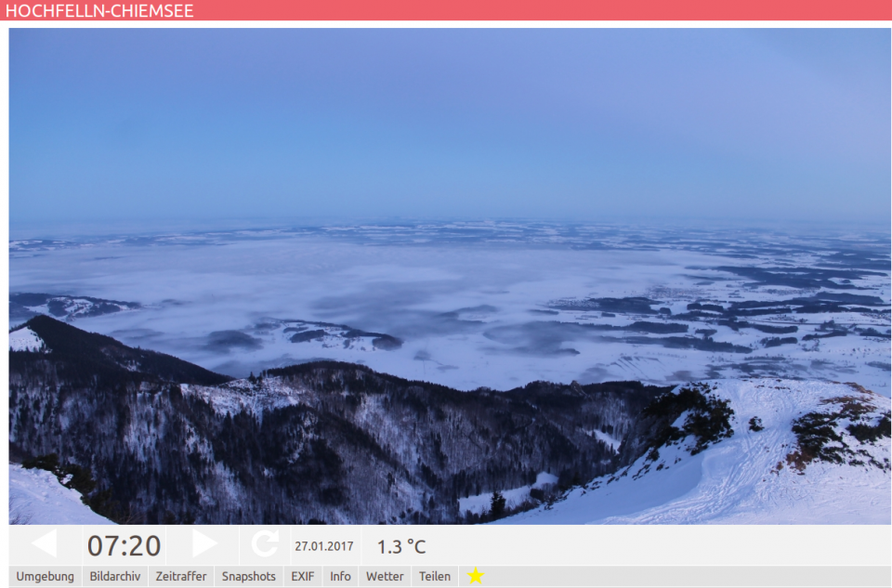Select the Zeitraffer time-lapse option
This screenshot has width=892, height=588.
tap(181, 576)
